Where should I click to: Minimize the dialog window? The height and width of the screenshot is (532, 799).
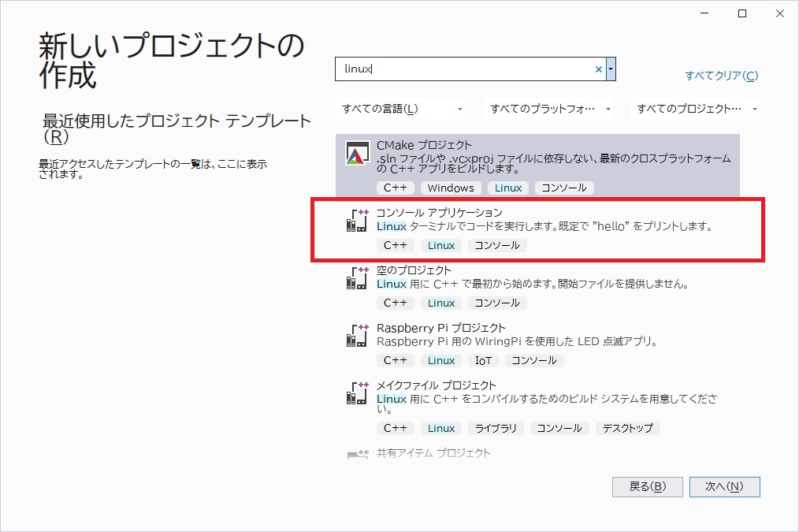[704, 13]
